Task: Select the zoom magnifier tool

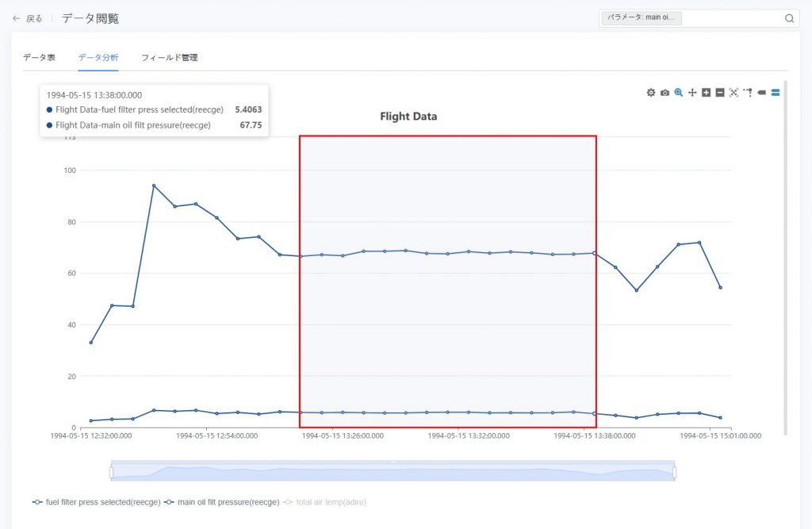Action: pyautogui.click(x=679, y=93)
